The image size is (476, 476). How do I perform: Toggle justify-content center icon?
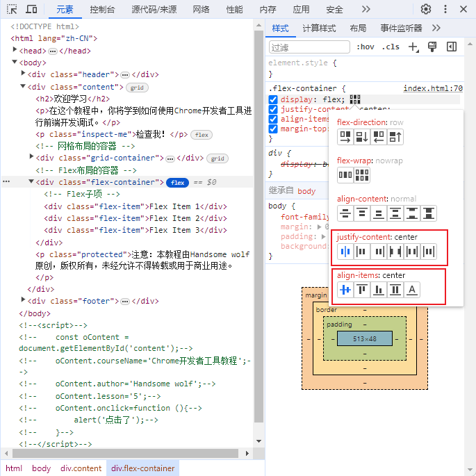(345, 252)
